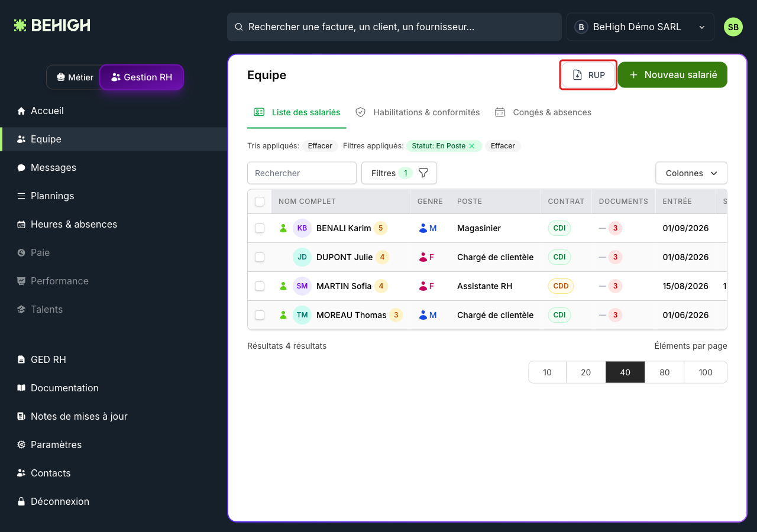Click the Accueil home icon
Image resolution: width=757 pixels, height=532 pixels.
click(21, 111)
